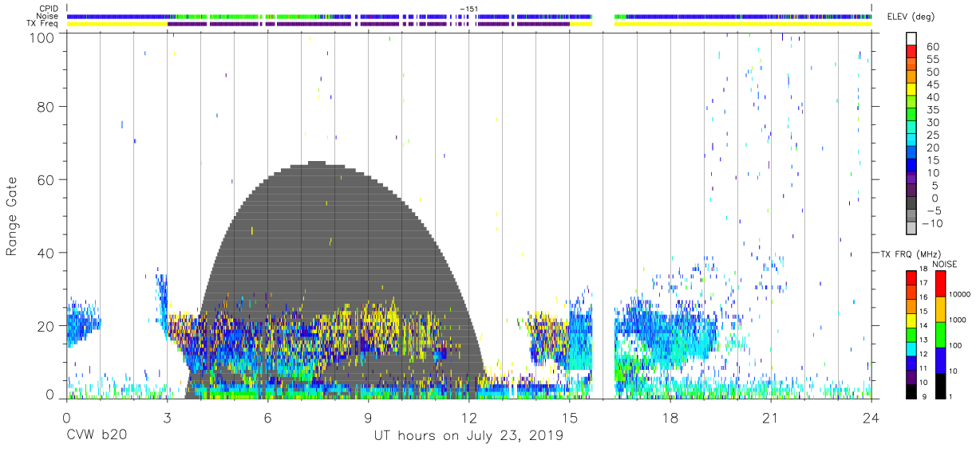Click the 100 tick on Range Gate axis

pyautogui.click(x=41, y=37)
